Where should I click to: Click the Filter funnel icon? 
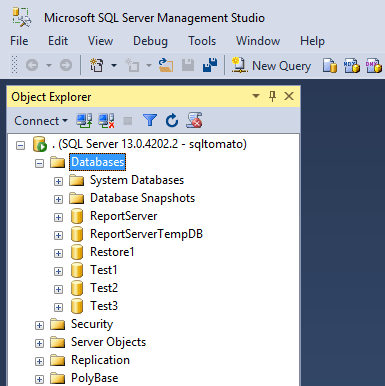(150, 120)
